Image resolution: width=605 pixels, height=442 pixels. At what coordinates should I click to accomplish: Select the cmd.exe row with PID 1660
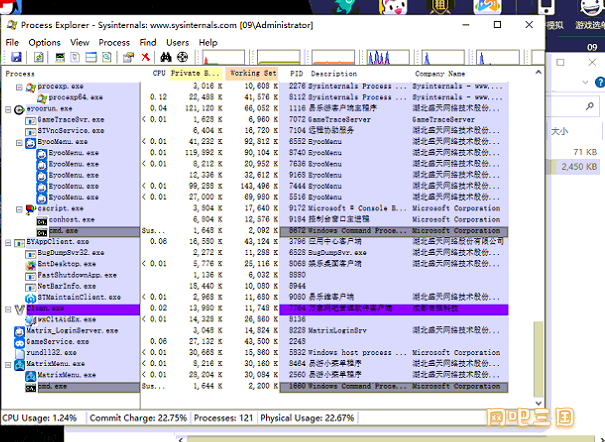(255, 387)
